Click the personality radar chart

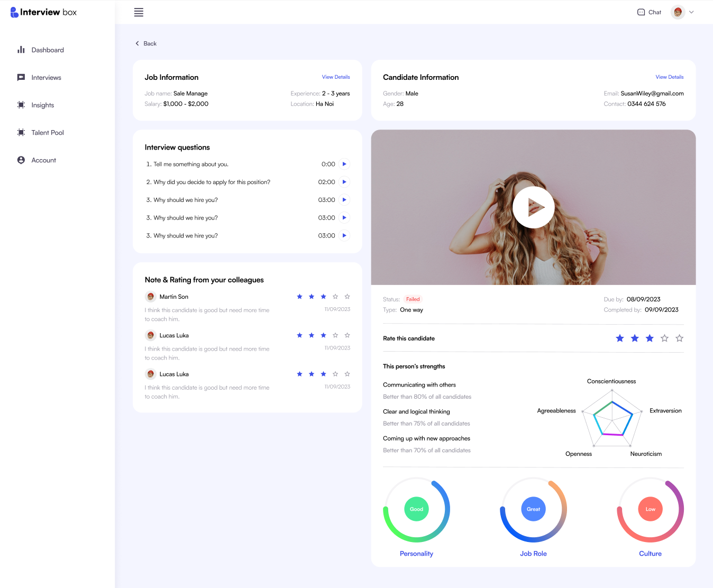(612, 418)
